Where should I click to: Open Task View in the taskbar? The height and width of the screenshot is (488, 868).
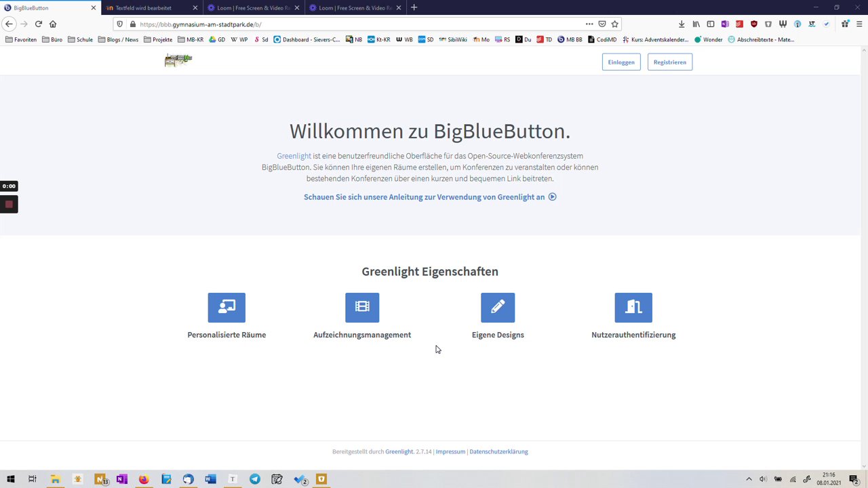click(x=32, y=479)
